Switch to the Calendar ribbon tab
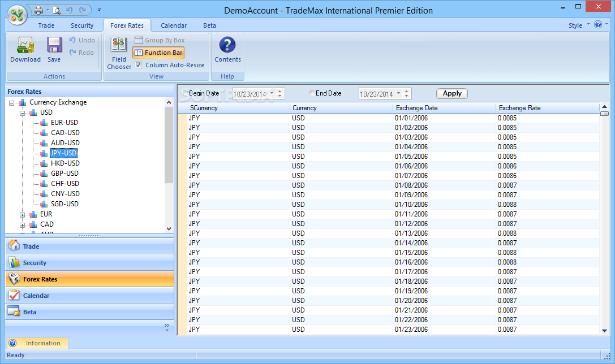 tap(174, 25)
